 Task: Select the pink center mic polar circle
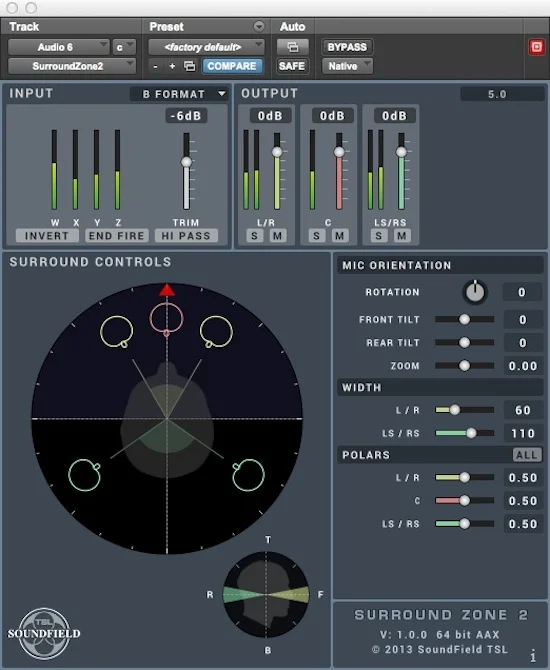coord(167,318)
